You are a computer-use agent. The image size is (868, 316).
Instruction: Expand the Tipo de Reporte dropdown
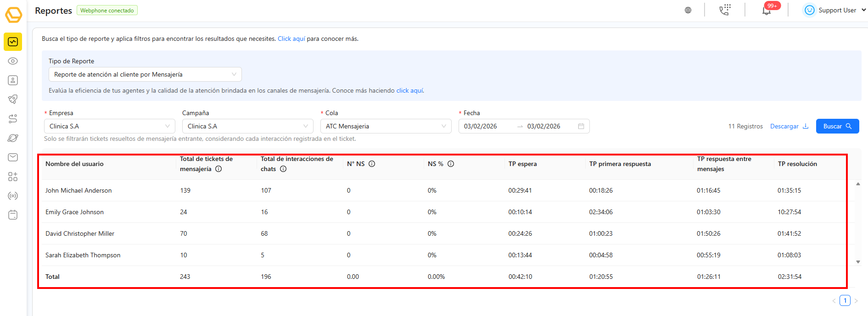tap(145, 74)
